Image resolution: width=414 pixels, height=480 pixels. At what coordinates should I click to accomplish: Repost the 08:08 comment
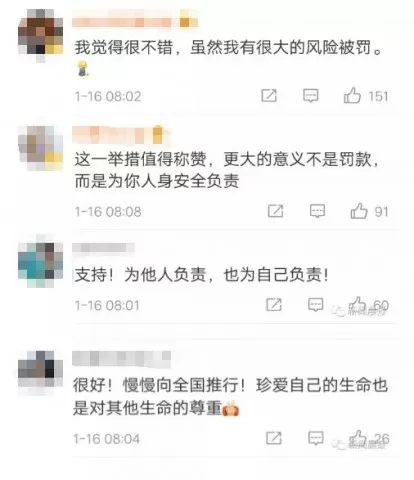point(276,211)
